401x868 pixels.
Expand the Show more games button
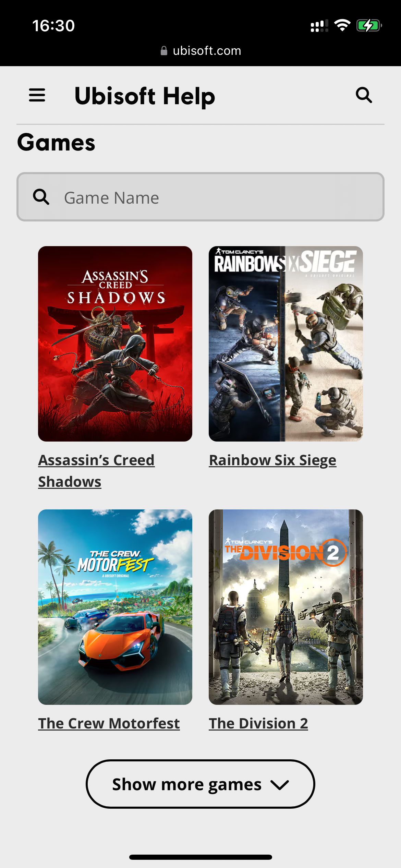pyautogui.click(x=200, y=784)
